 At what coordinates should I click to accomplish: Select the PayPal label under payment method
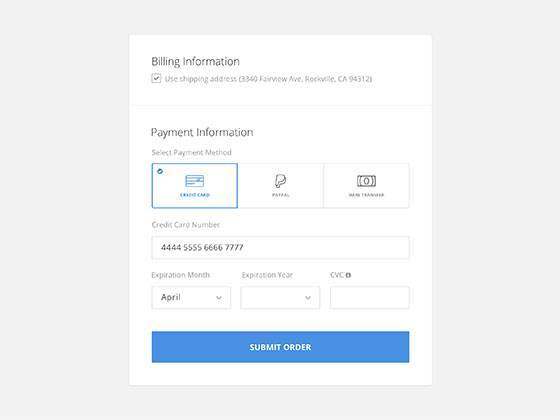coord(281,195)
